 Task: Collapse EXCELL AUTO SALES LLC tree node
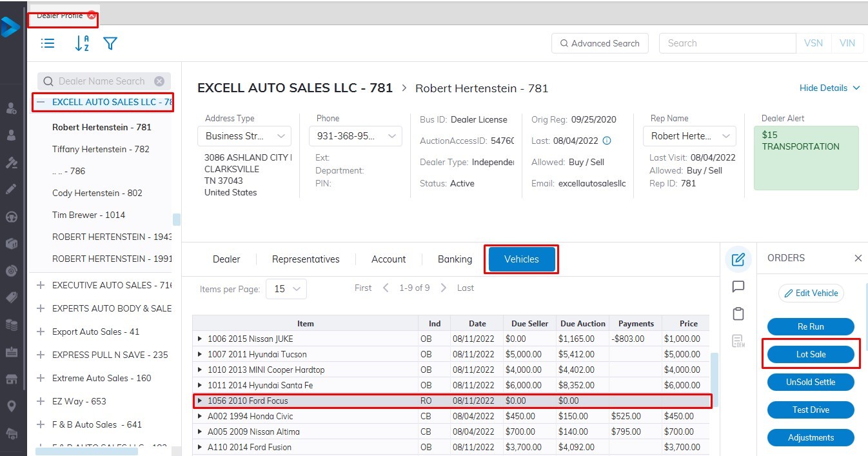point(41,102)
